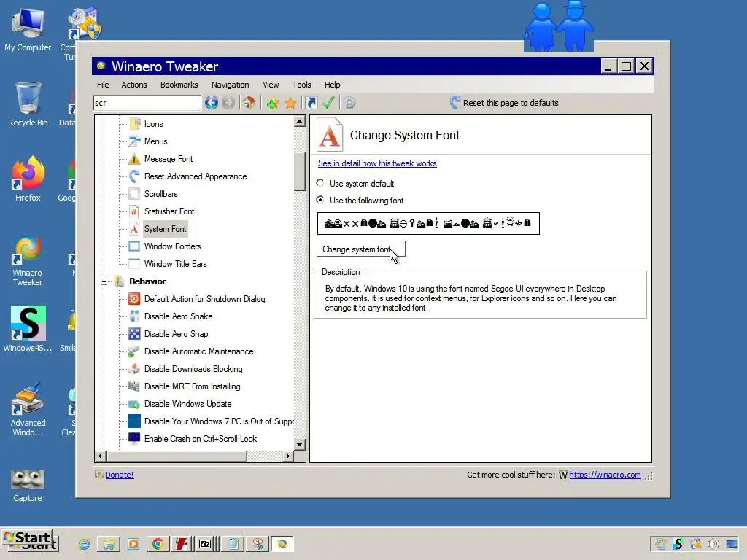The height and width of the screenshot is (560, 747).
Task: Select the Menus tree item
Action: [156, 141]
